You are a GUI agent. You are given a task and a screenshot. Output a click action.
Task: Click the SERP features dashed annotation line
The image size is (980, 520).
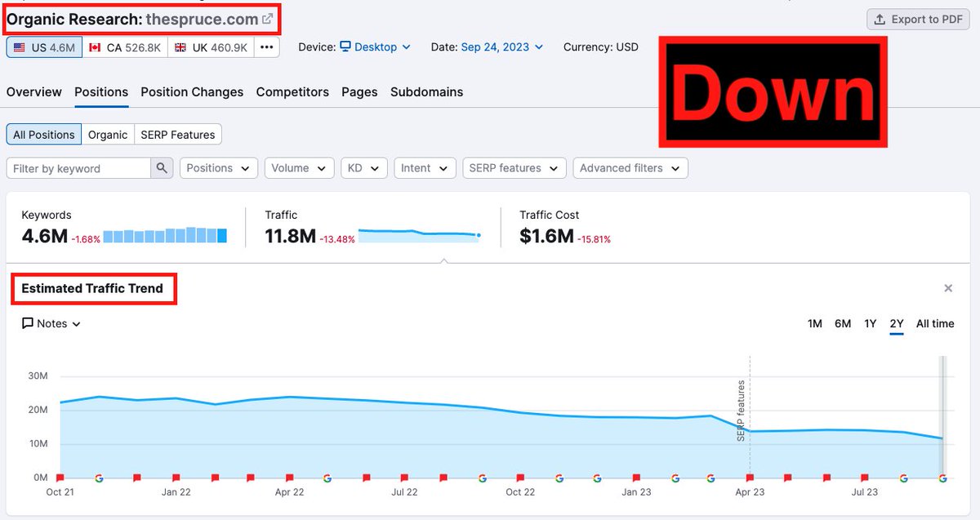click(750, 416)
